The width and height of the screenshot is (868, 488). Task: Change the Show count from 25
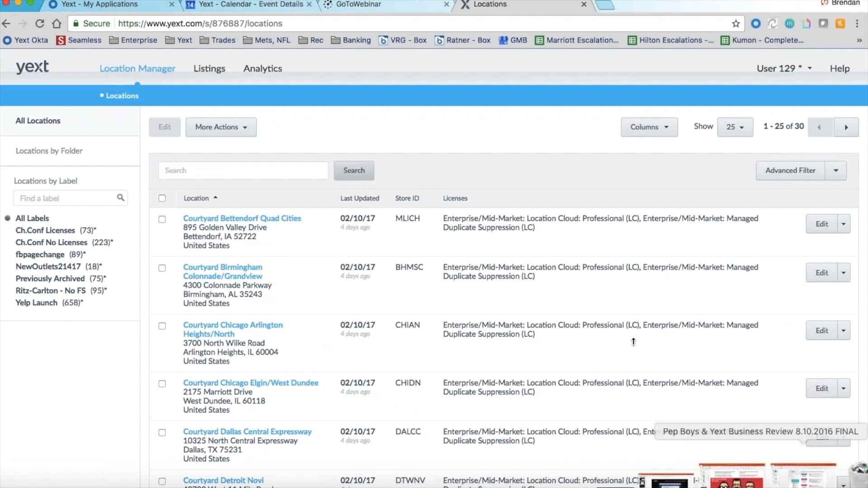tap(735, 127)
